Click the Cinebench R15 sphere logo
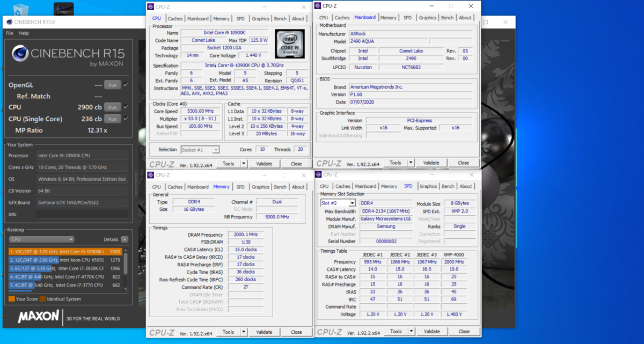 tap(20, 54)
